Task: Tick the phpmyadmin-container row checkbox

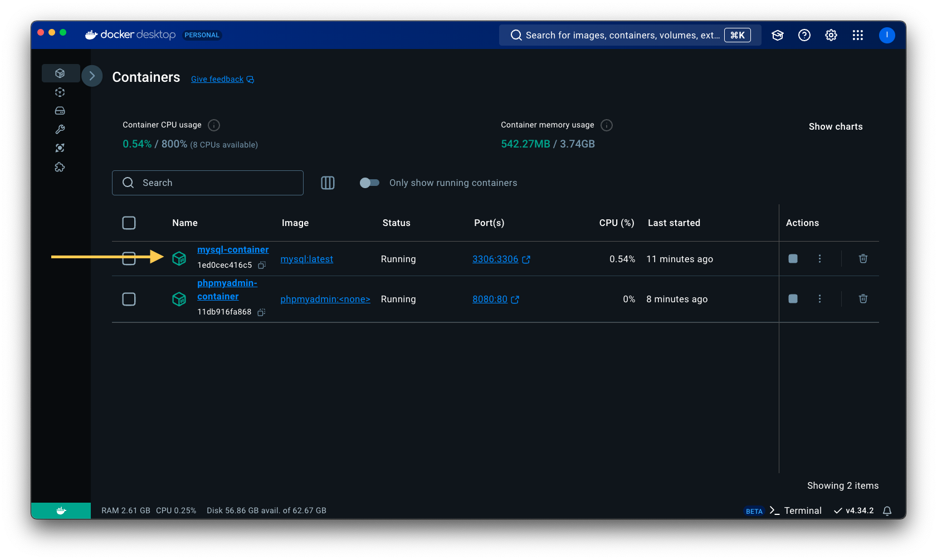Action: point(129,299)
